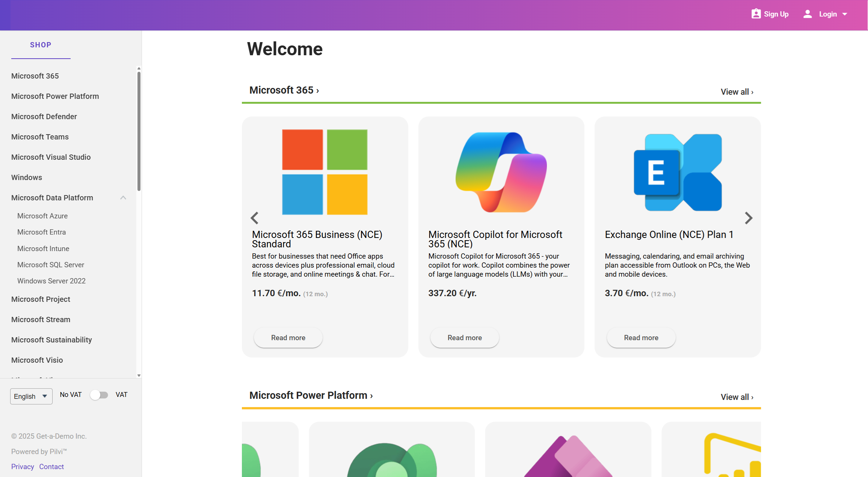
Task: Open Microsoft Power Platform section heading
Action: [x=311, y=395]
